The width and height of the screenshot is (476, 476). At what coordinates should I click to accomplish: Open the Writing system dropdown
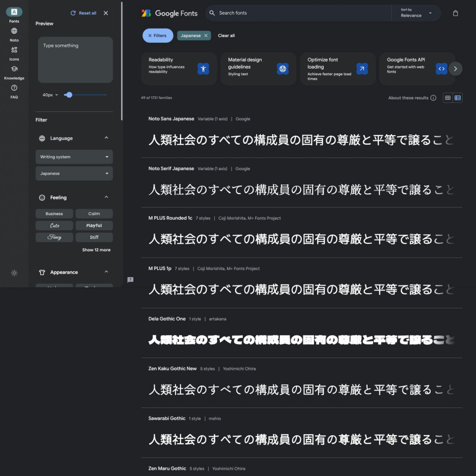(74, 157)
